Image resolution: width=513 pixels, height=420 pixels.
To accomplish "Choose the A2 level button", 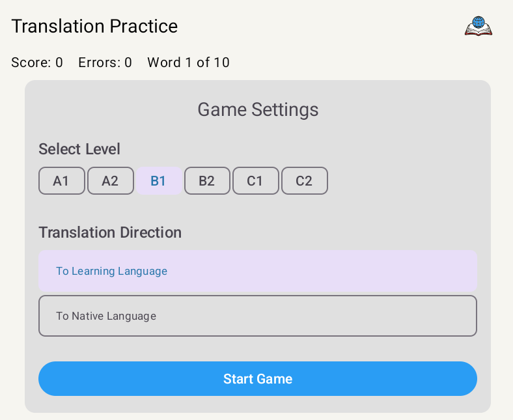I will point(110,181).
